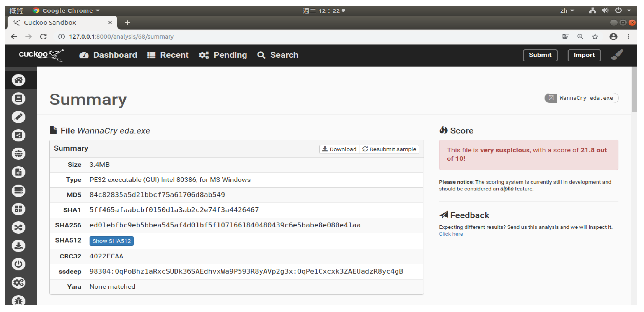
Task: Open dropped files download sidebar icon
Action: click(x=18, y=246)
